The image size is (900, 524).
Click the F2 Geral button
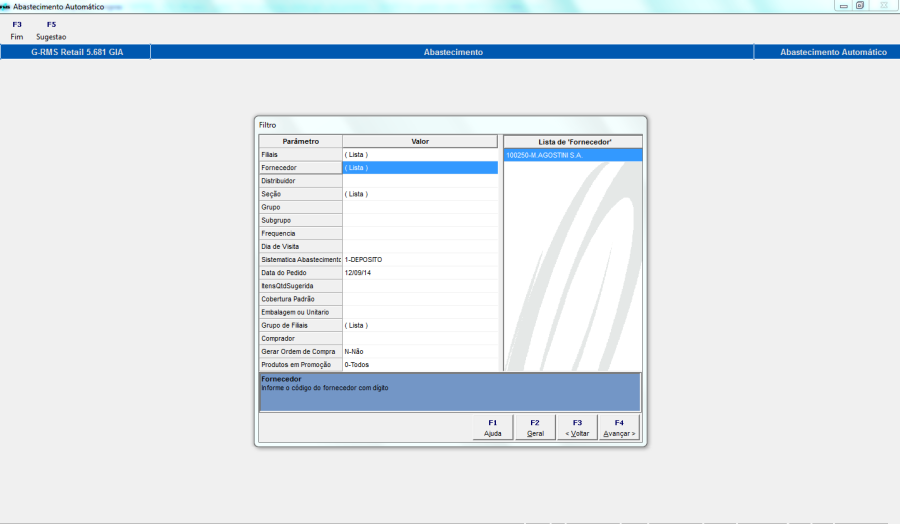point(535,428)
